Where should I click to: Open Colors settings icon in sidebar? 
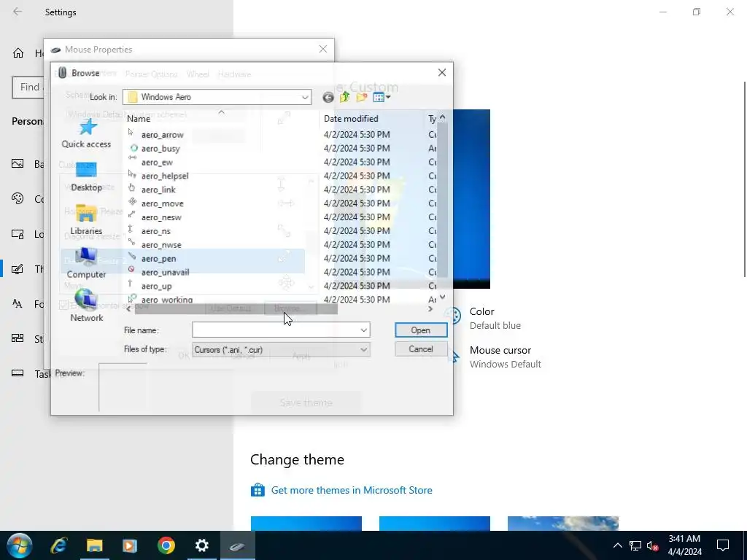(x=18, y=198)
